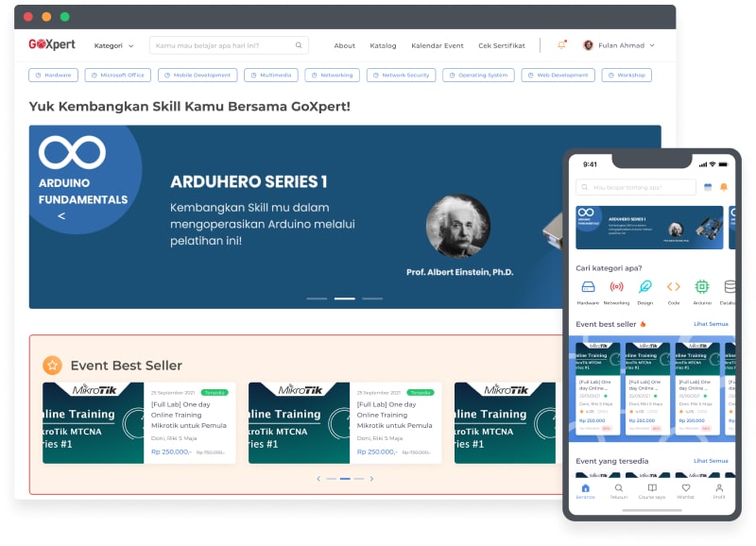The height and width of the screenshot is (546, 756).
Task: Tap the Wishlist heart icon in the bottom bar
Action: (x=685, y=489)
